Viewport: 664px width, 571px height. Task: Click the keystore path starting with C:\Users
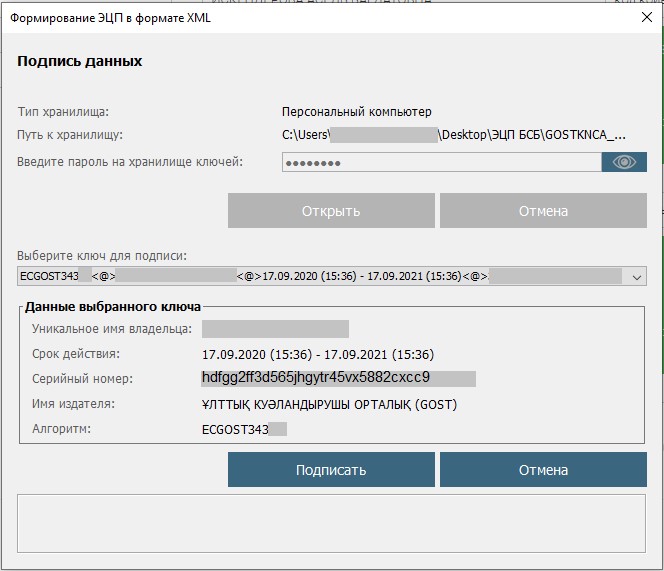pos(455,135)
